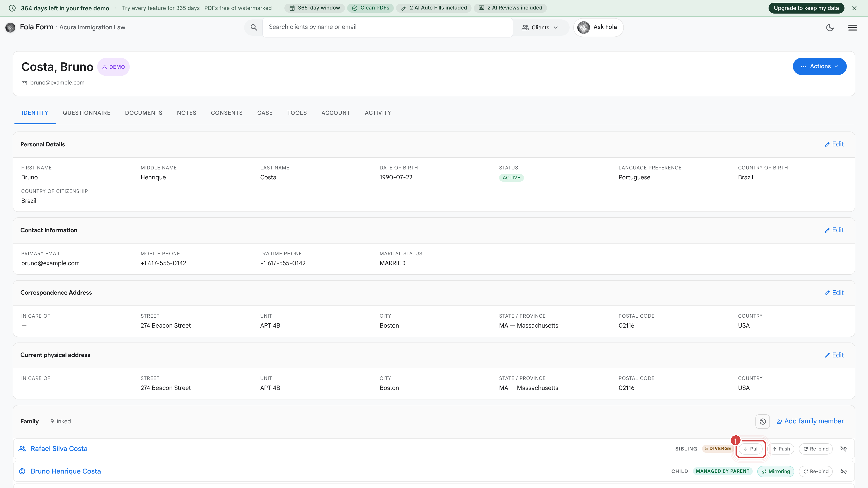
Task: Open family history clock icon
Action: (762, 421)
